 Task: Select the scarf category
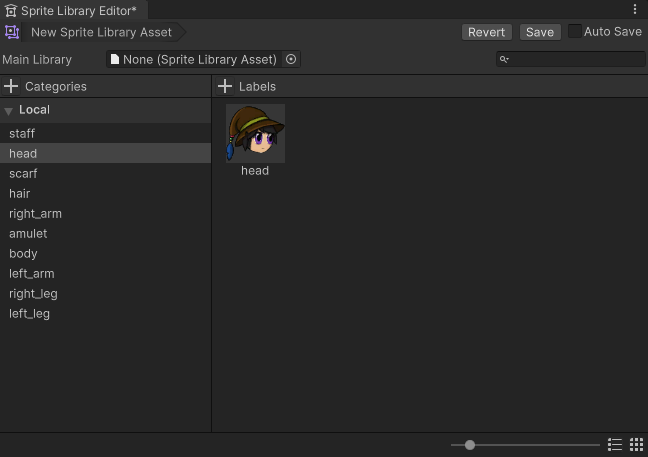tap(23, 174)
